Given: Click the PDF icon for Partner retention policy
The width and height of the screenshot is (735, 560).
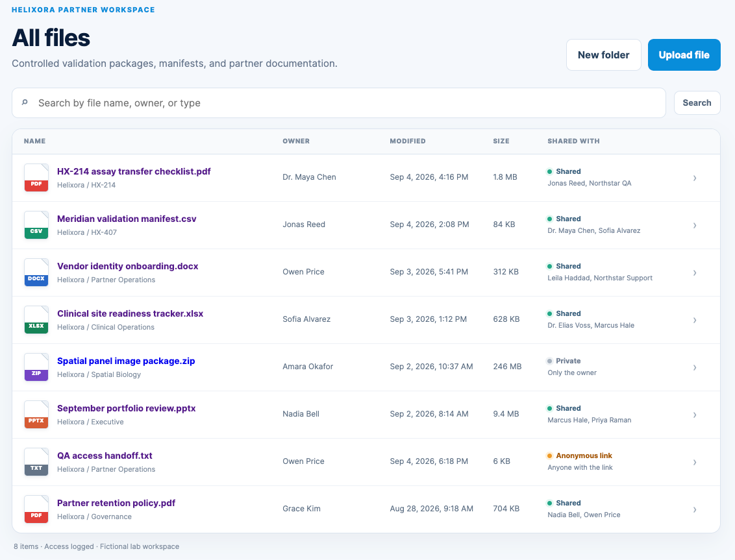Looking at the screenshot, I should click(x=36, y=509).
